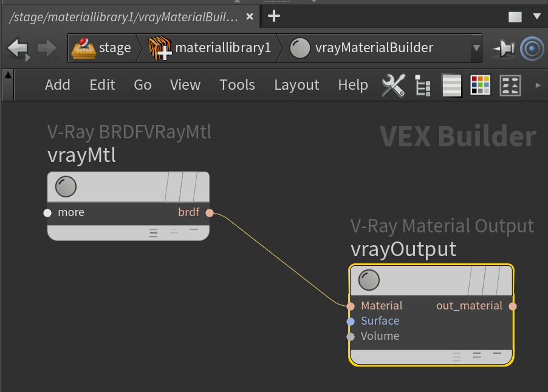Open the Tools menu
The image size is (548, 392).
(237, 85)
